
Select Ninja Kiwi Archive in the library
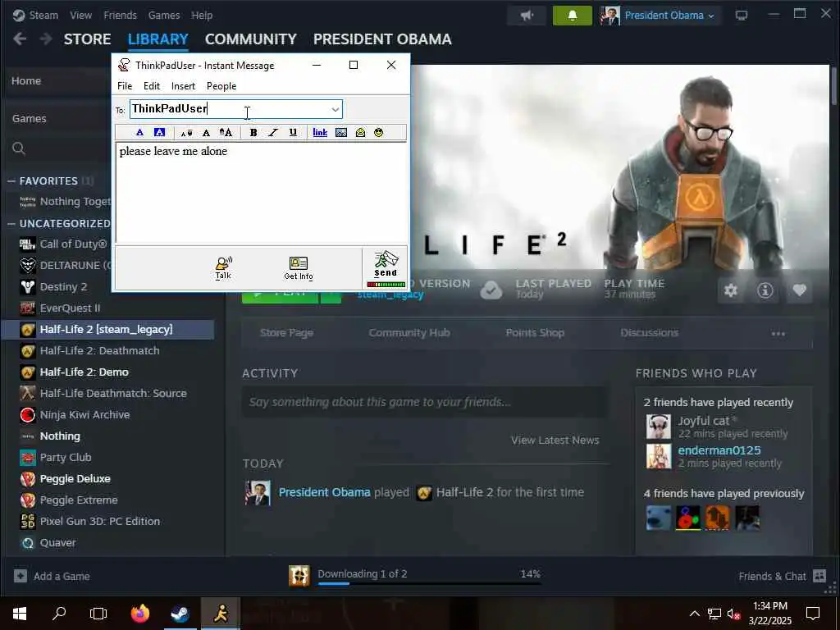84,414
